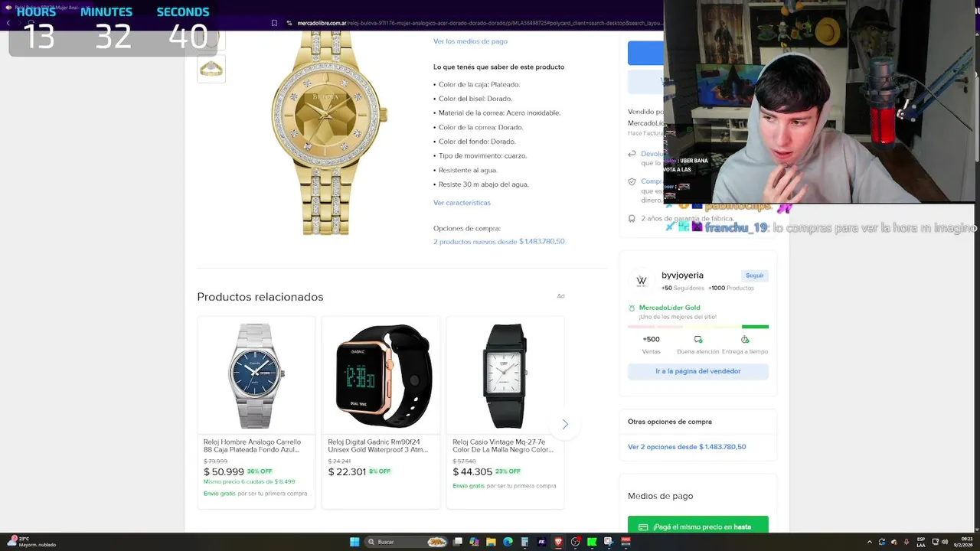
Task: Open Task View on the taskbar
Action: pos(457,542)
